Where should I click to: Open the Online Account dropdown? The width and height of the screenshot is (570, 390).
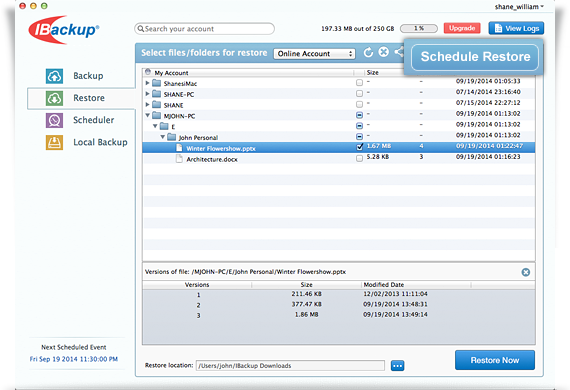coord(314,54)
